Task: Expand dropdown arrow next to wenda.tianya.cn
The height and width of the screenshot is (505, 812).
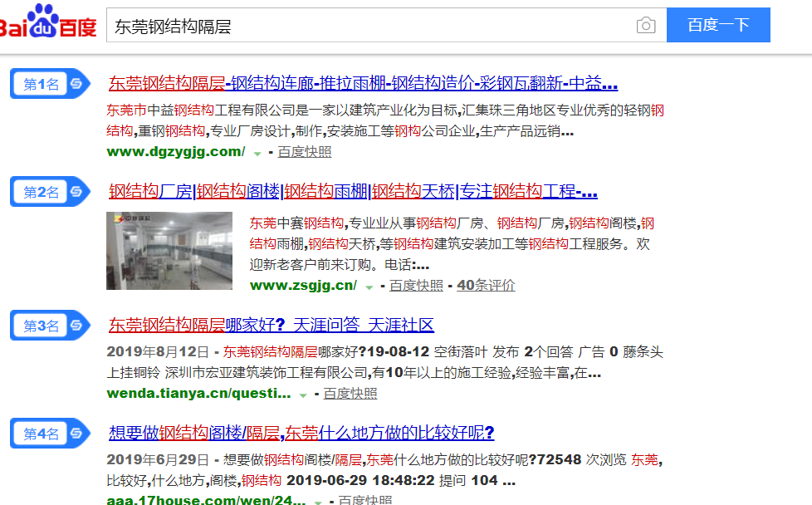Action: [303, 395]
